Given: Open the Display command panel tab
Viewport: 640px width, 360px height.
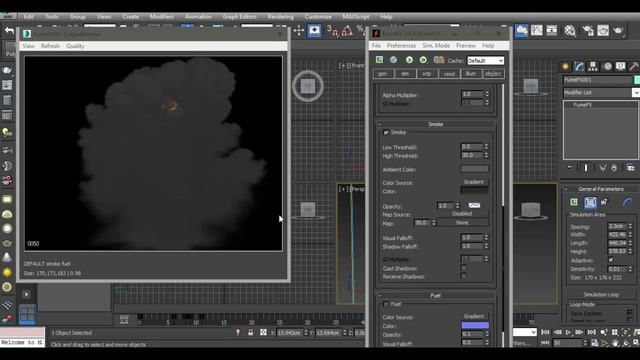Looking at the screenshot, I should point(620,66).
